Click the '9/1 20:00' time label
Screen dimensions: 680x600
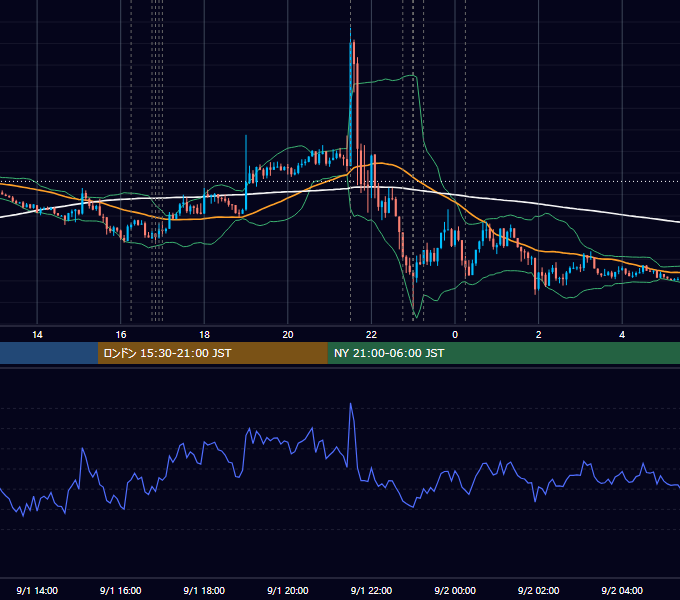[x=288, y=590]
